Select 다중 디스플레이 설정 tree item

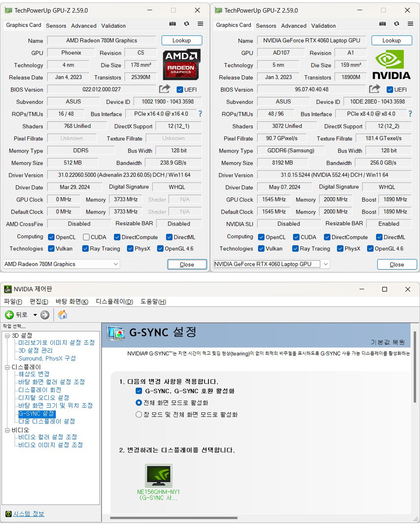pos(47,421)
